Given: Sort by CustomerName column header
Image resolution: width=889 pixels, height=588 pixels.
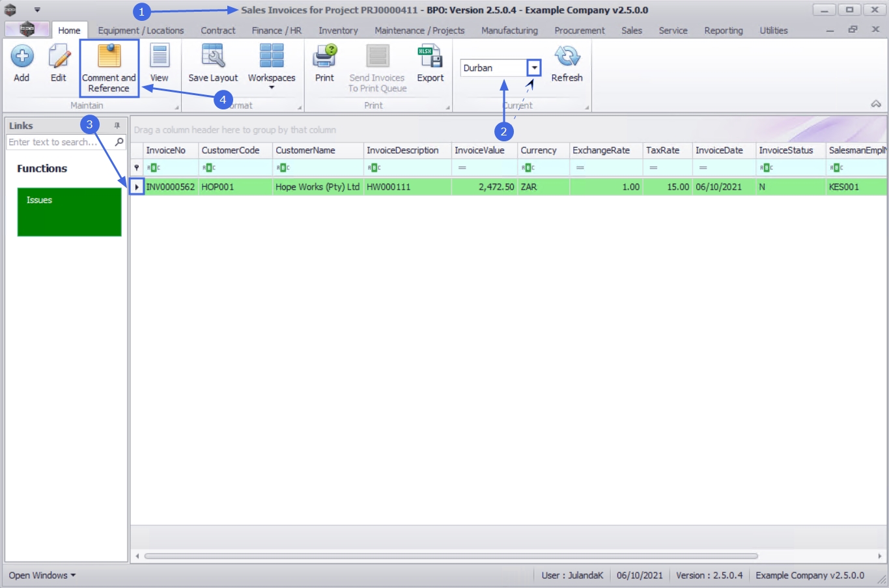Looking at the screenshot, I should point(318,150).
